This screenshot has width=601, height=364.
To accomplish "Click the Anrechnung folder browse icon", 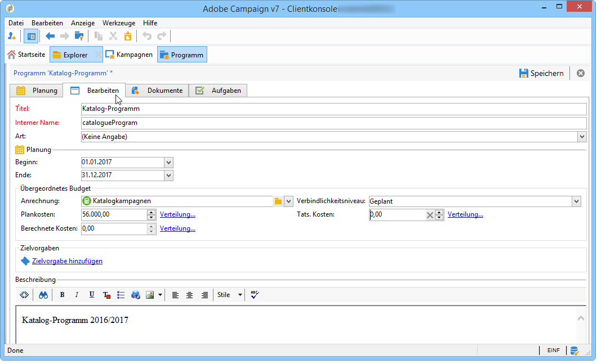I will [x=278, y=202].
